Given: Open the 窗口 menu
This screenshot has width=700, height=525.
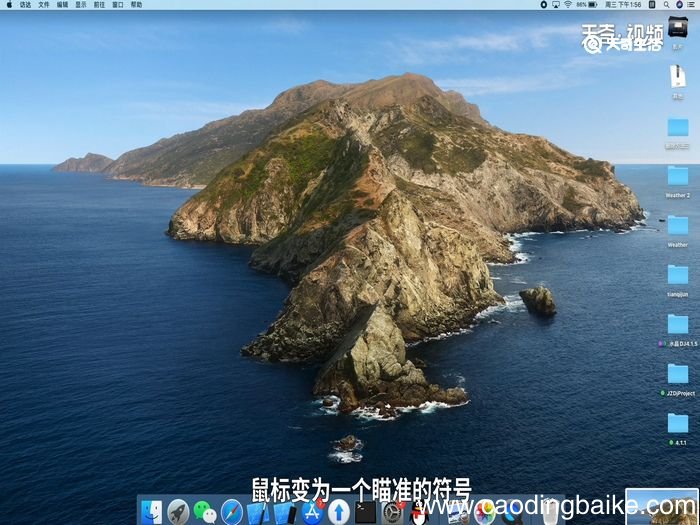Looking at the screenshot, I should click(x=117, y=5).
